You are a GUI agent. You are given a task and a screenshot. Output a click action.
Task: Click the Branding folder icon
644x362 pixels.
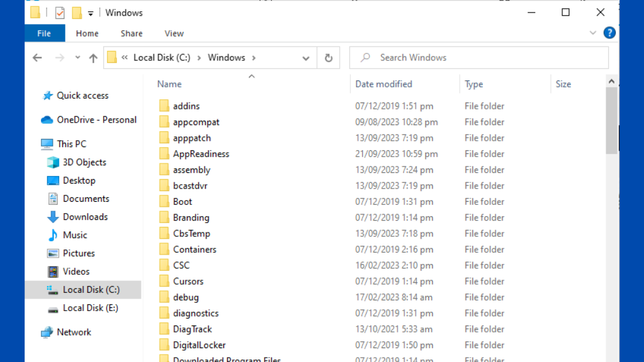(x=164, y=217)
